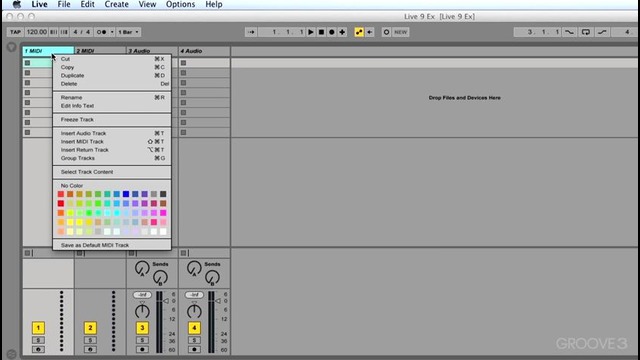Screen dimensions: 640x360
Task: Toggle the Follow playback icon
Action: click(251, 32)
